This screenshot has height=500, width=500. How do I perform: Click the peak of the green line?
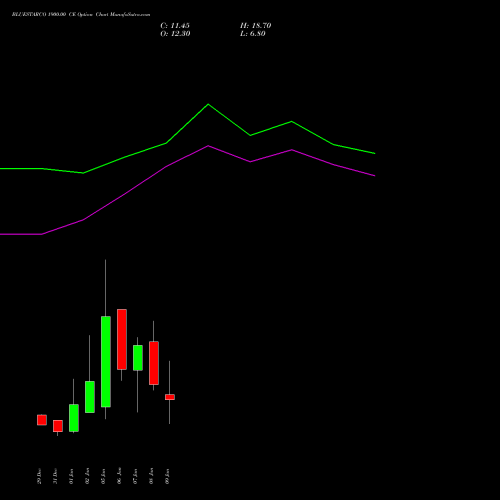[208, 104]
